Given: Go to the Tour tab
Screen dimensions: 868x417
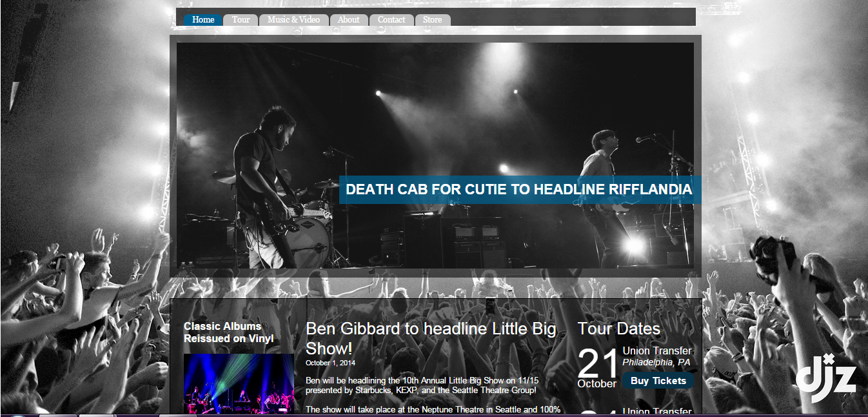Looking at the screenshot, I should (x=241, y=20).
